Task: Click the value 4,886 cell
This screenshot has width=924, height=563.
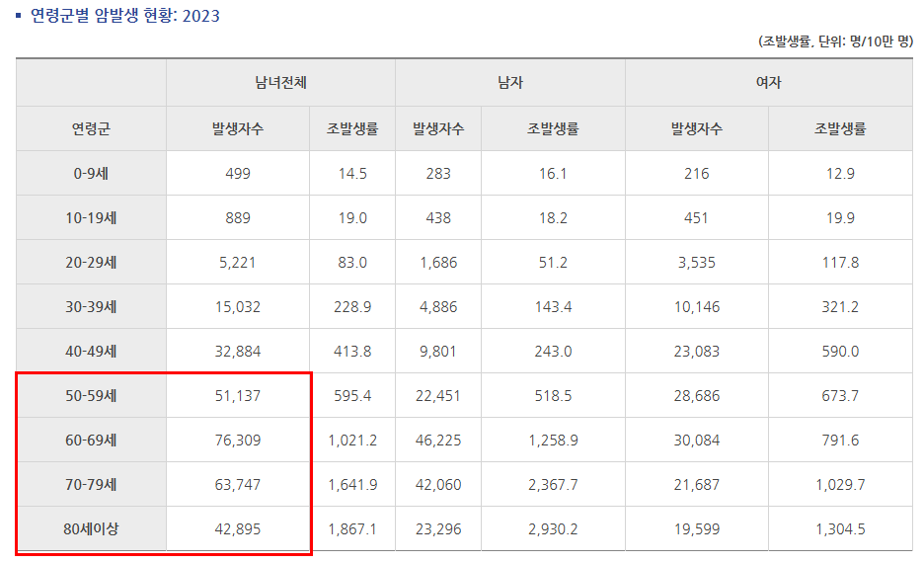Action: [438, 306]
